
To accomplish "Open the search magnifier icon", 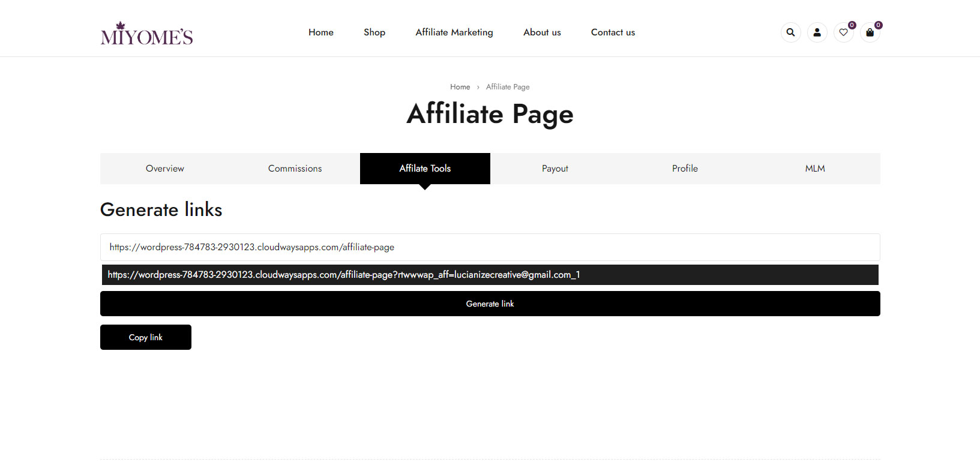I will (790, 32).
